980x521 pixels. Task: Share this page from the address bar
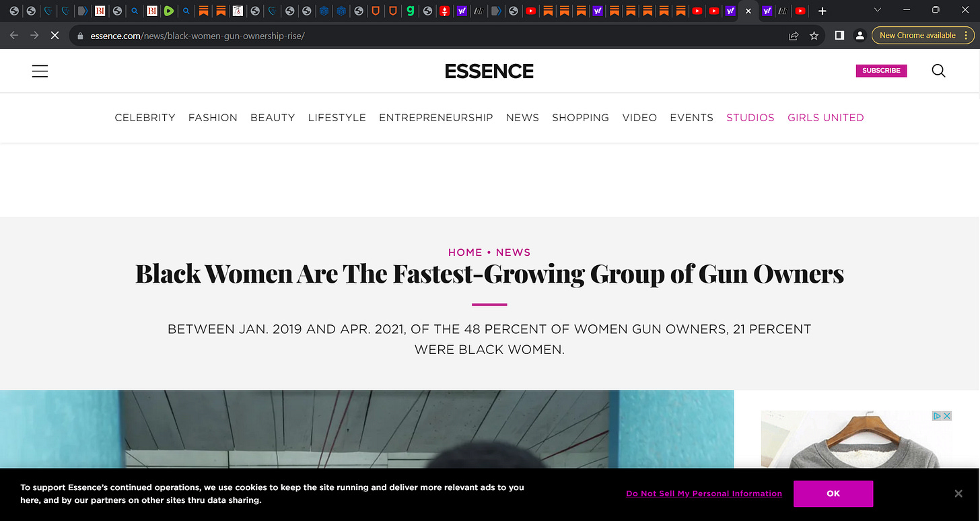(x=794, y=35)
